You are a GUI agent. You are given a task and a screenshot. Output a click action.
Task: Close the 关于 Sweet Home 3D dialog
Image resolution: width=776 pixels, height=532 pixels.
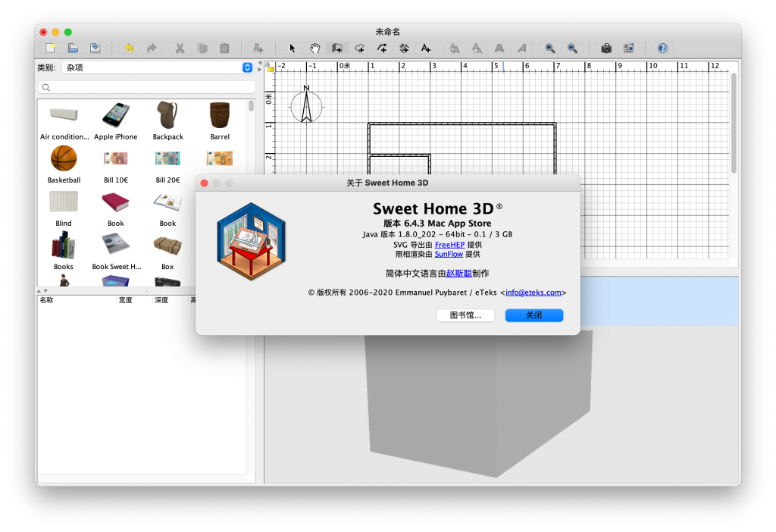click(x=204, y=183)
